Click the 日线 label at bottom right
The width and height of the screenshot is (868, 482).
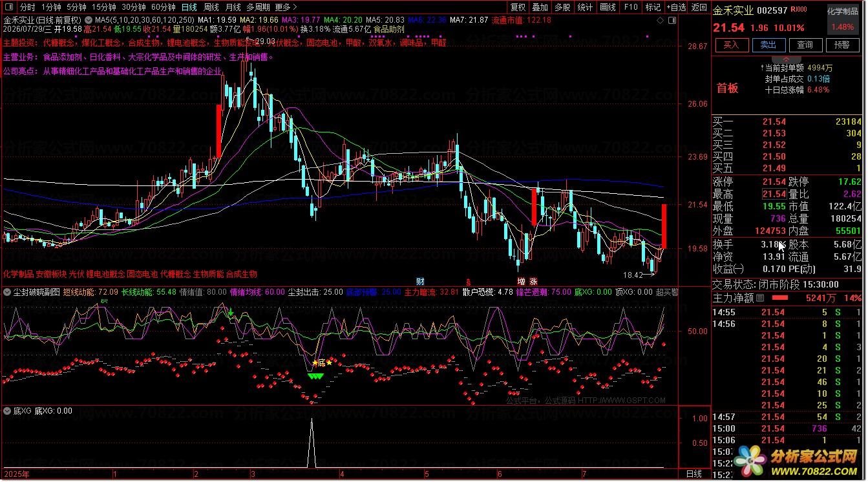(693, 474)
